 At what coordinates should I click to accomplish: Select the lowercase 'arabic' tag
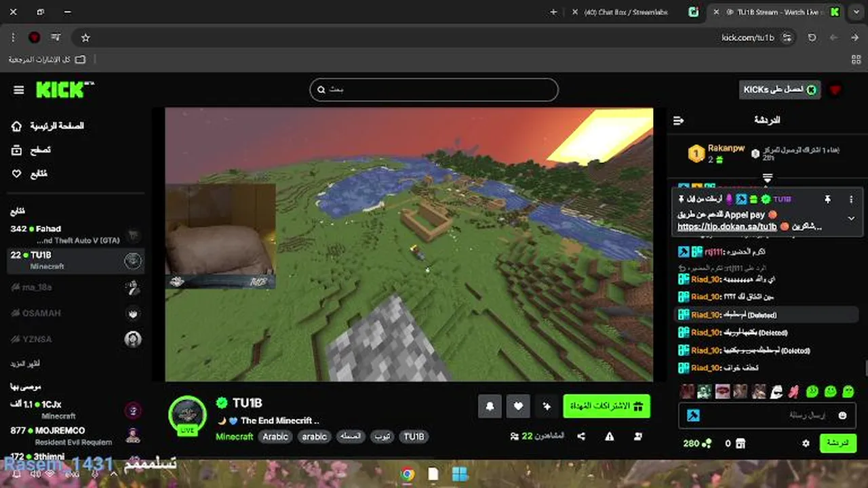(x=314, y=436)
